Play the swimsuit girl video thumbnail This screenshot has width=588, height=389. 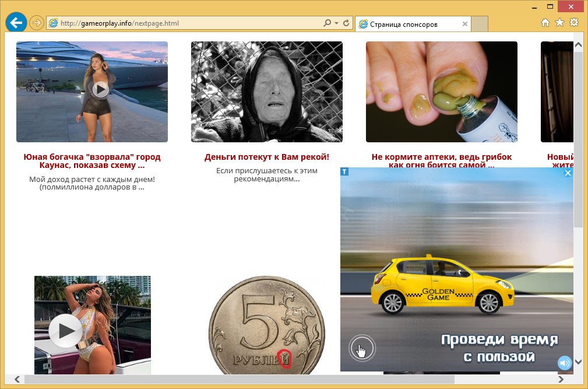tap(66, 331)
